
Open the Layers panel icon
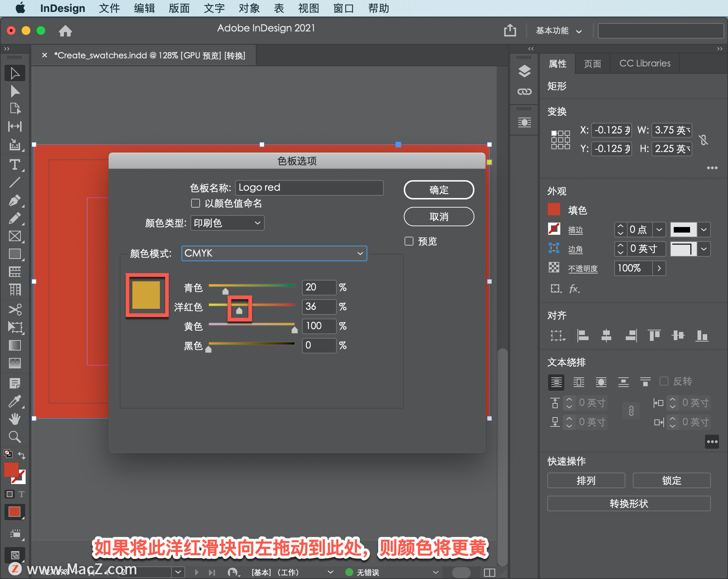pyautogui.click(x=524, y=71)
